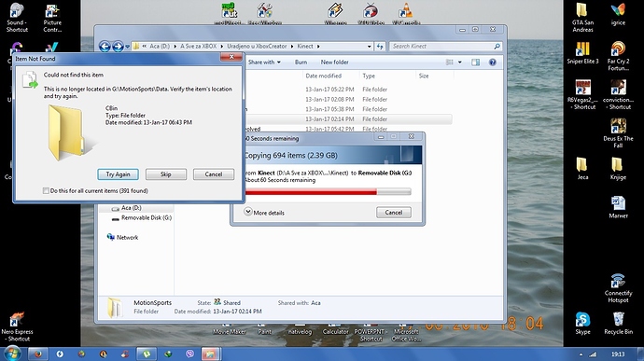Open the change view options dropdown arrow
This screenshot has width=644, height=361.
[x=459, y=62]
